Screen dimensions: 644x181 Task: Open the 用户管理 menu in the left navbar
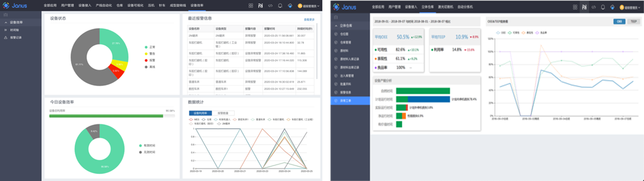coord(67,5)
